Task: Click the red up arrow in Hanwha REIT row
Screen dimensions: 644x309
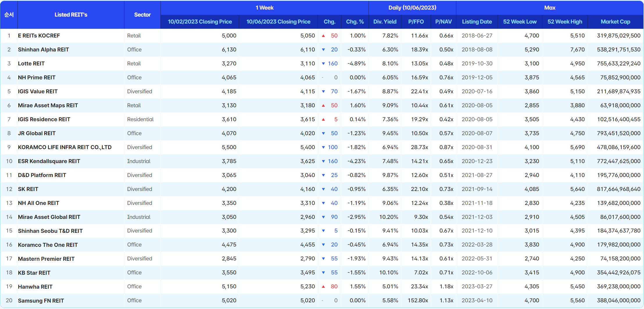Action: pyautogui.click(x=323, y=287)
